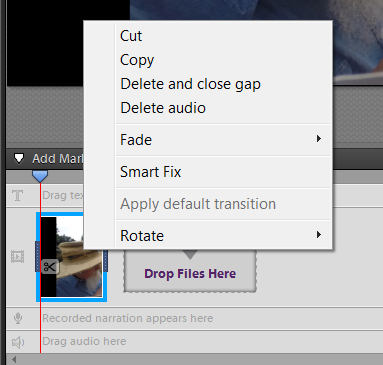
Task: Select the video clip thumbnail
Action: 72,257
